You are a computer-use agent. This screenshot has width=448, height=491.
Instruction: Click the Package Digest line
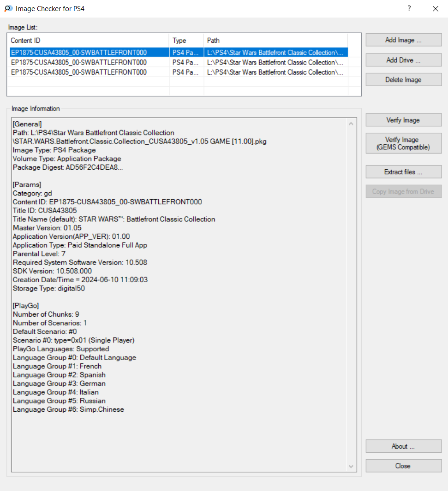click(x=68, y=167)
